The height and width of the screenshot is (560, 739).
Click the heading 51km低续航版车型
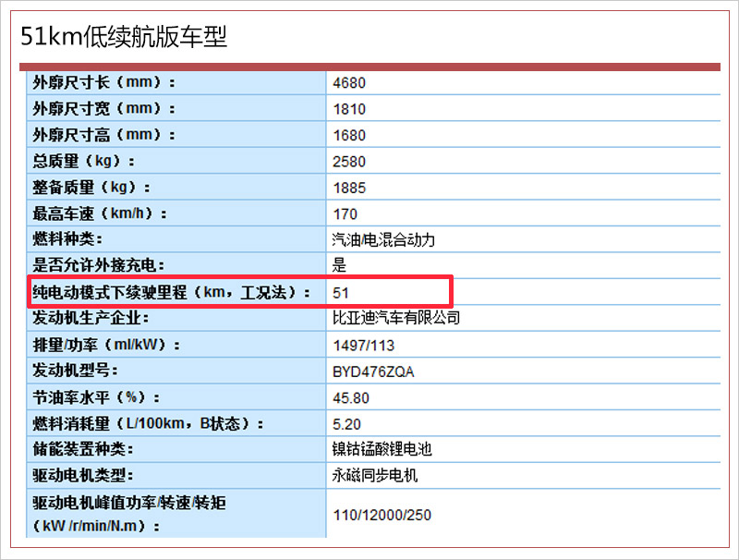pyautogui.click(x=124, y=36)
